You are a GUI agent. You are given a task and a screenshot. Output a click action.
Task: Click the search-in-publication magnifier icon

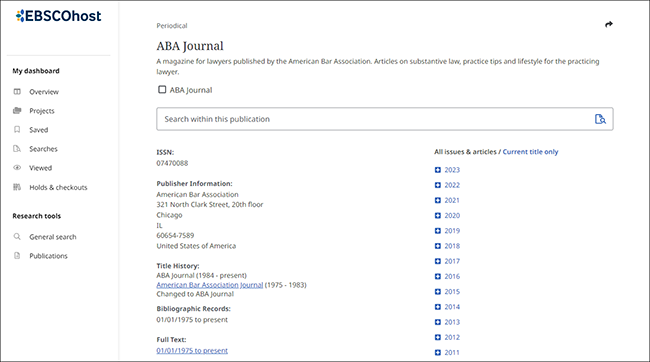[600, 119]
